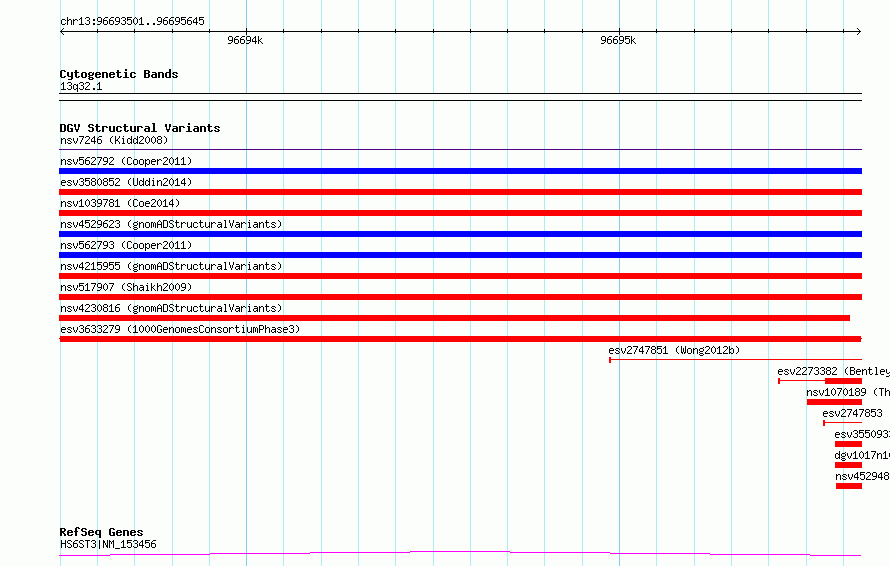The width and height of the screenshot is (890, 566).
Task: Click the left arrowhead of the ruler
Action: click(x=62, y=31)
